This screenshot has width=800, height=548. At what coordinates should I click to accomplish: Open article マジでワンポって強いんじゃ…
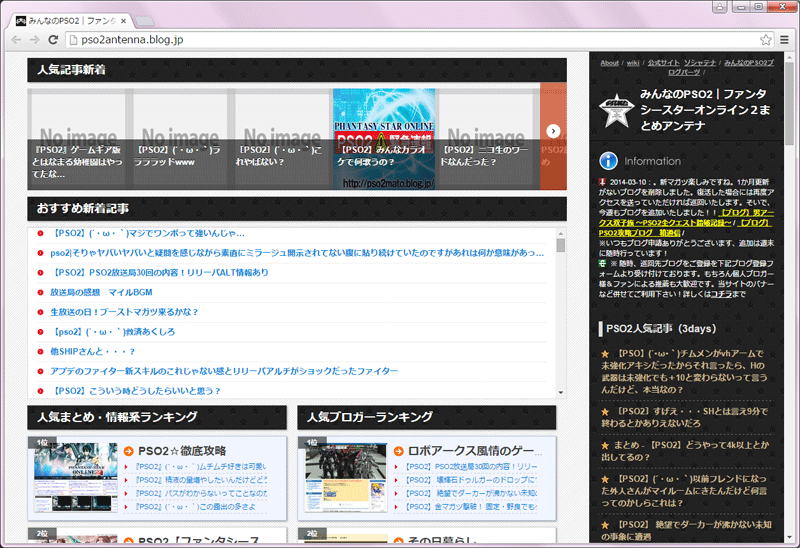point(147,233)
